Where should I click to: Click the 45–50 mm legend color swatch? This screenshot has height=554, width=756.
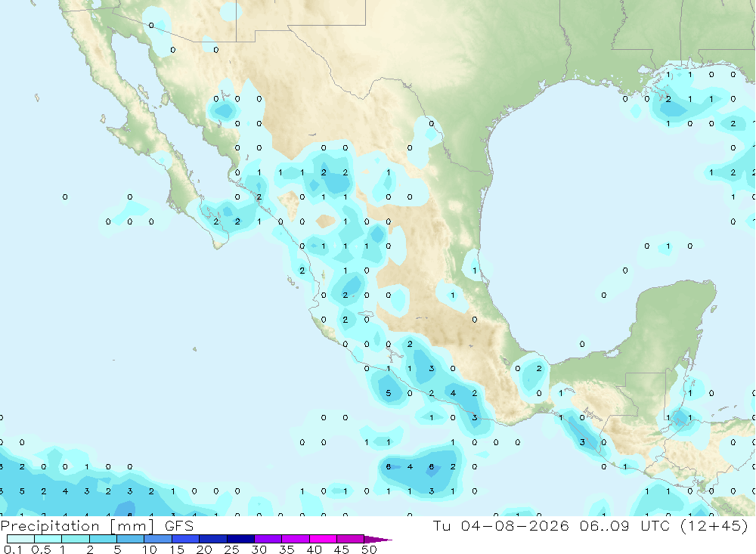pos(350,539)
